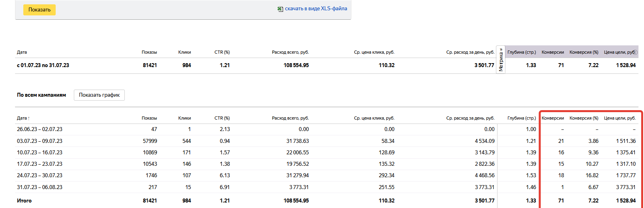This screenshot has width=644, height=208.
Task: Sort campaign table by Расход всего, руб. header
Action: (x=290, y=118)
